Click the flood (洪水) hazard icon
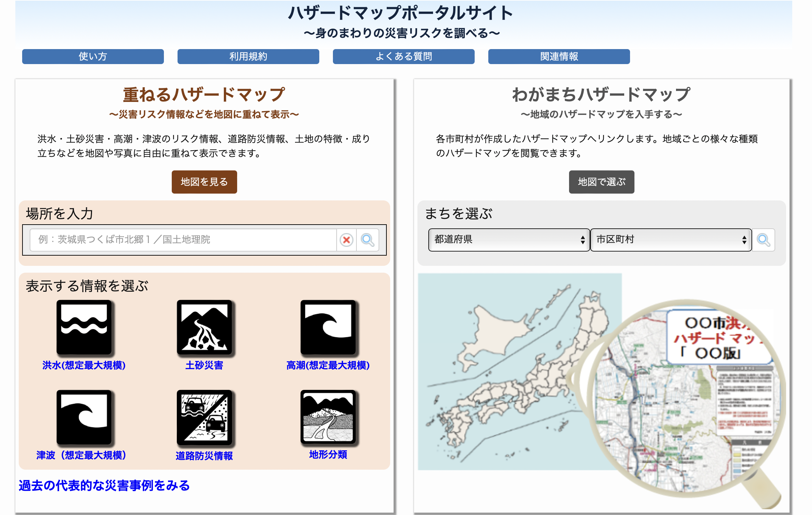Image resolution: width=812 pixels, height=515 pixels. pyautogui.click(x=84, y=327)
